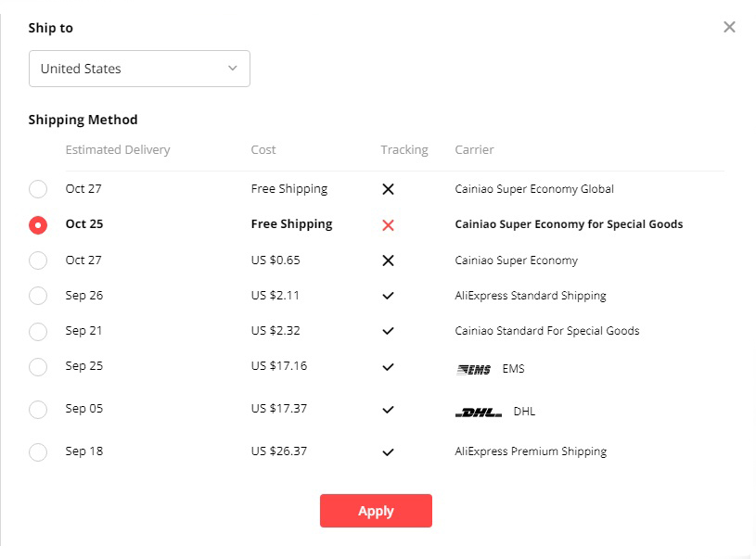Click the selected Cainiao Special Goods radio button
The width and height of the screenshot is (756, 559).
pyautogui.click(x=38, y=225)
